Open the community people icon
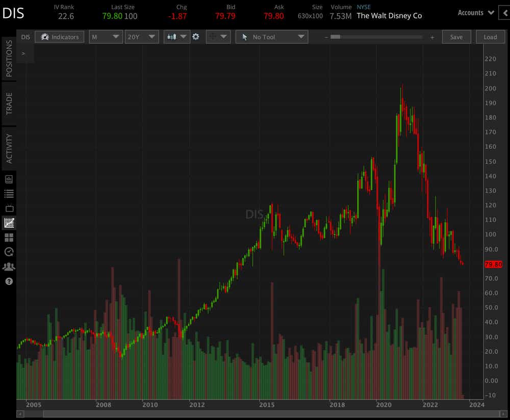 pyautogui.click(x=9, y=267)
